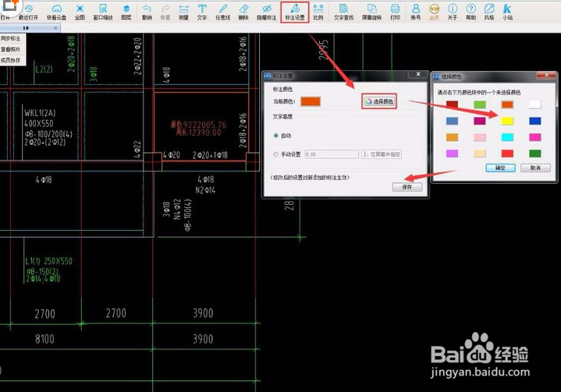Click the 打印 print icon
The height and width of the screenshot is (392, 561).
396,12
